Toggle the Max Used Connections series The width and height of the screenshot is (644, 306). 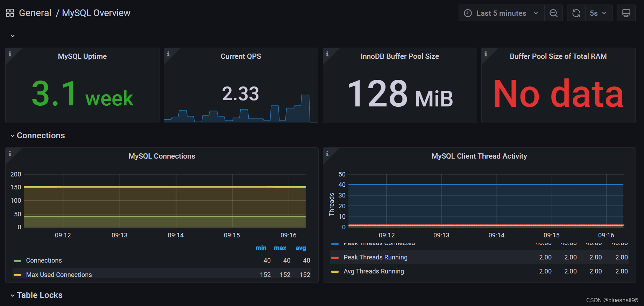[59, 275]
